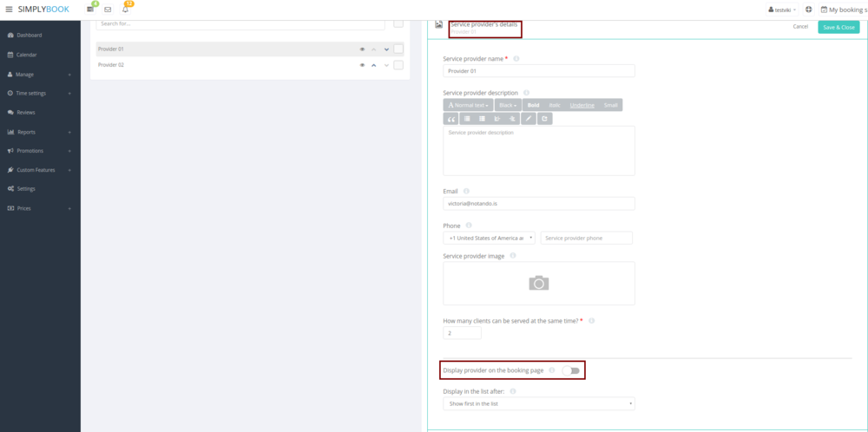Open the notifications bell icon
This screenshot has width=868, height=432.
[x=125, y=10]
